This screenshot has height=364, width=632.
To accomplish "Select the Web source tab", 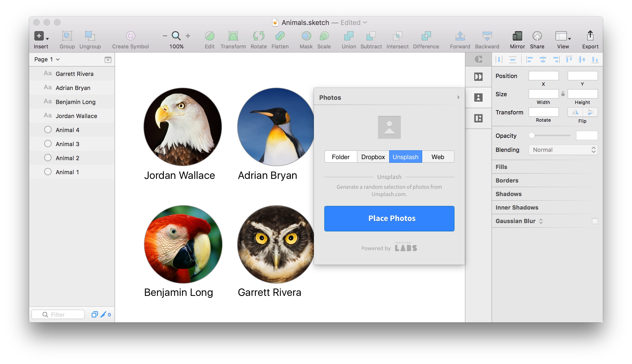I will click(438, 157).
